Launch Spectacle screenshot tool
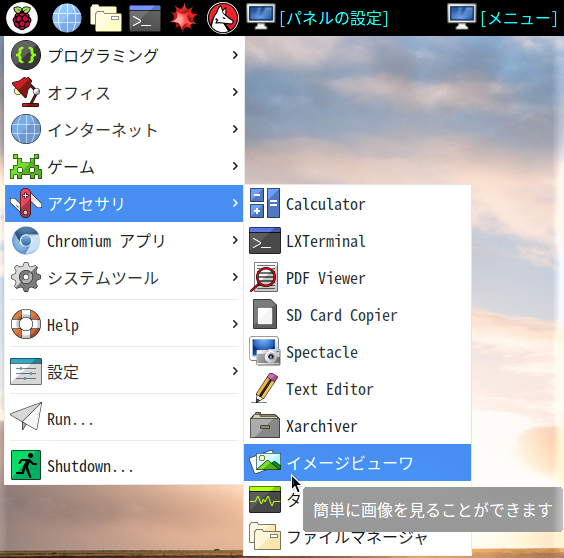This screenshot has width=564, height=558. 357,351
